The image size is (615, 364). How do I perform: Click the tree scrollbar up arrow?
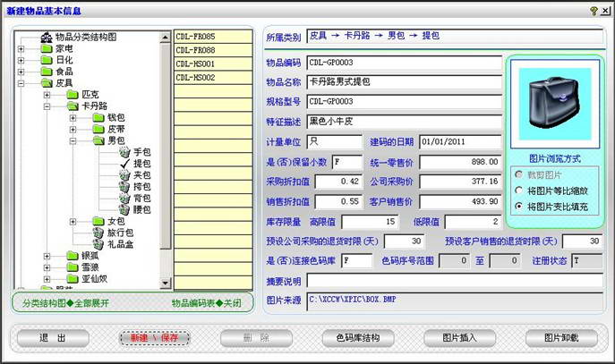[x=165, y=38]
